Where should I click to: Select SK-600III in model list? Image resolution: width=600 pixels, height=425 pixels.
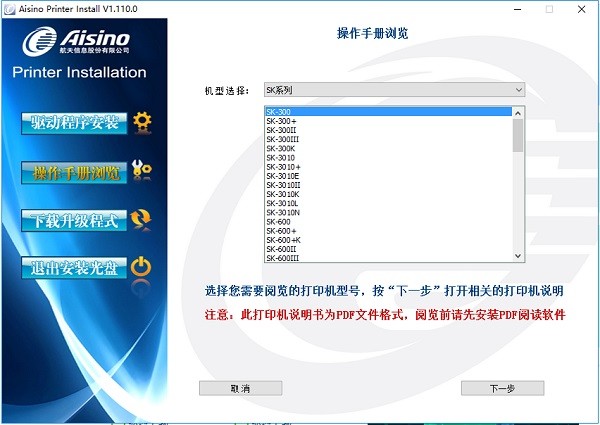388,258
